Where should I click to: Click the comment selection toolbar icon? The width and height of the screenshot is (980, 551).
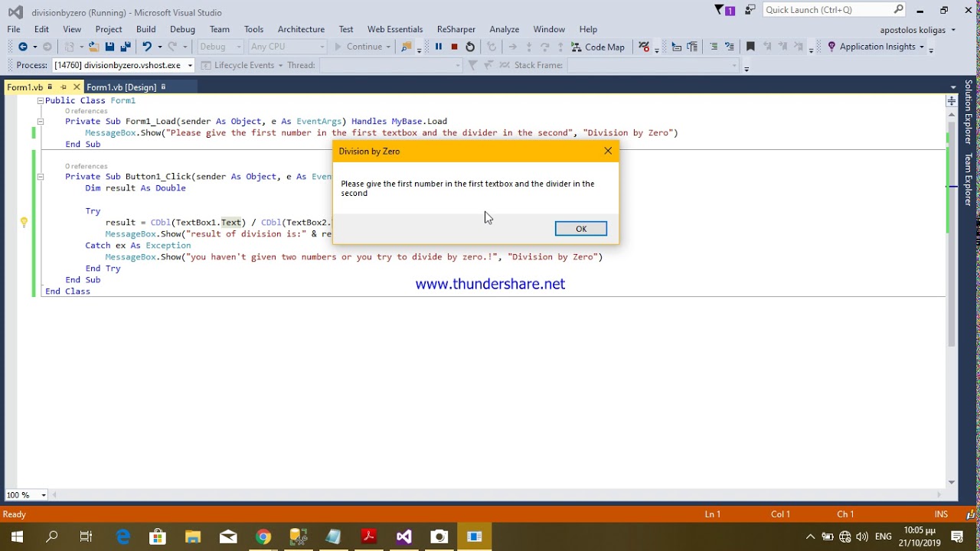714,47
